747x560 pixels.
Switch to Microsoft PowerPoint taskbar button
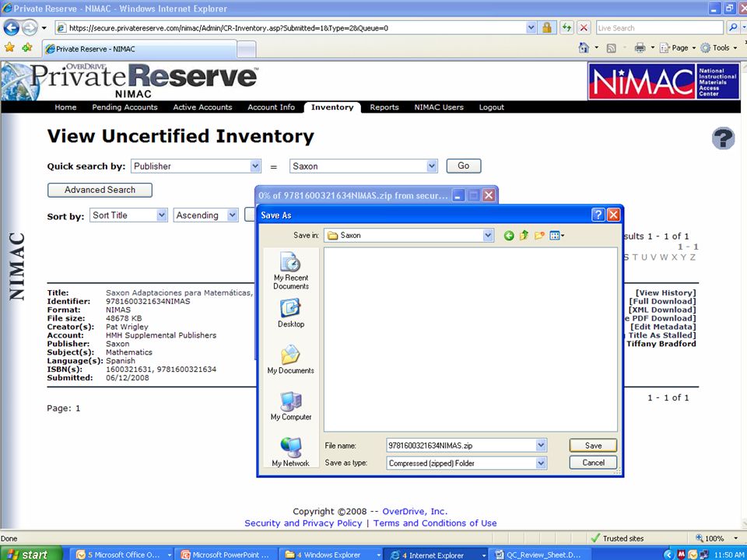point(224,555)
